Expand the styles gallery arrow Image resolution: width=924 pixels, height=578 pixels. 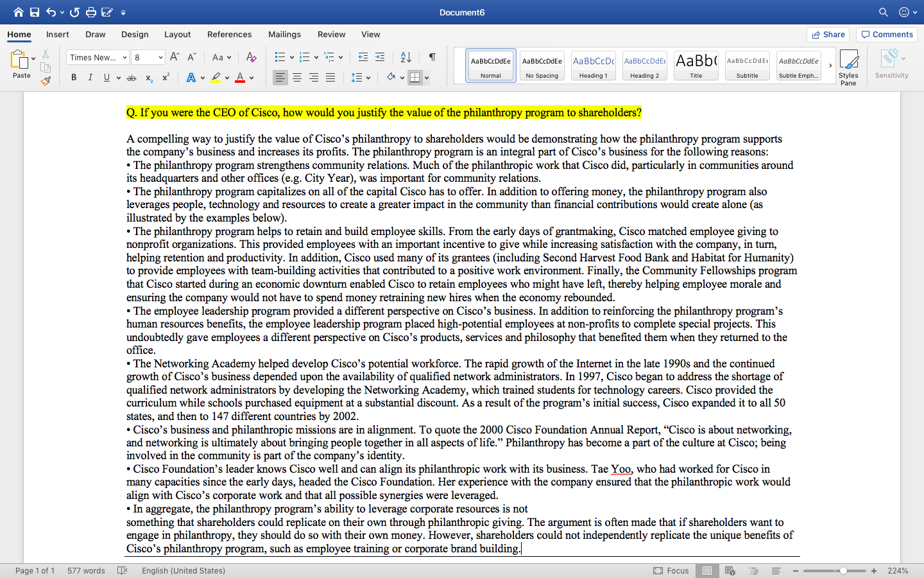830,66
